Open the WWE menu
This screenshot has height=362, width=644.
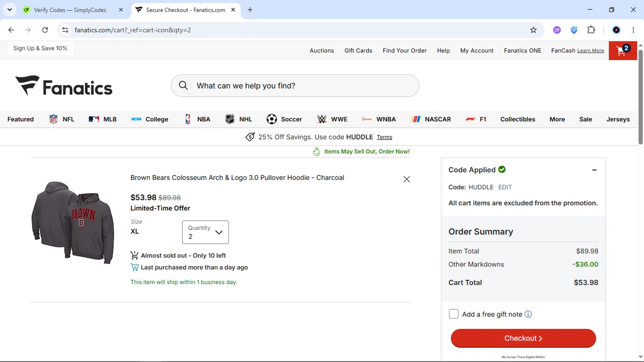click(332, 119)
